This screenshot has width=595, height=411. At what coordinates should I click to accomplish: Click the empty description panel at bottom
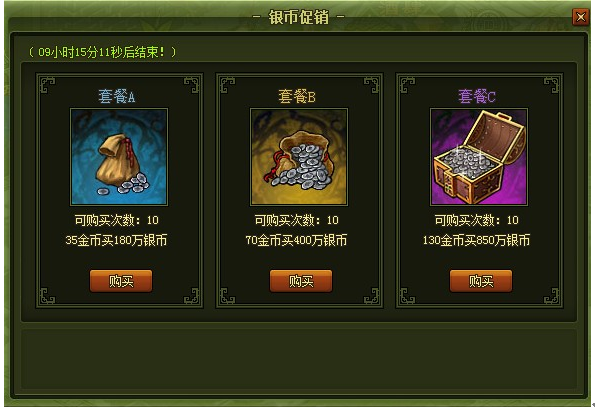tap(299, 359)
